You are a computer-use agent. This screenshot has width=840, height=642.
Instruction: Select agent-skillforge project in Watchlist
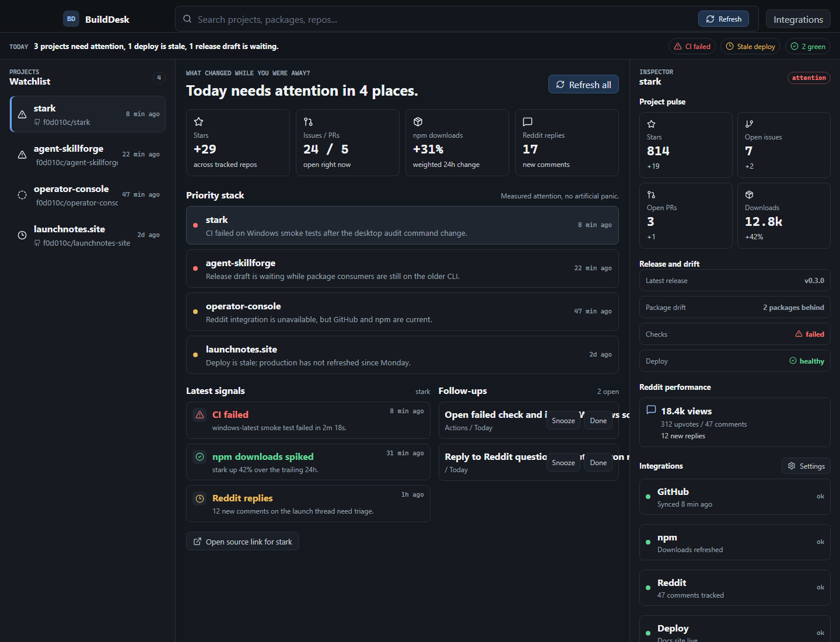88,155
